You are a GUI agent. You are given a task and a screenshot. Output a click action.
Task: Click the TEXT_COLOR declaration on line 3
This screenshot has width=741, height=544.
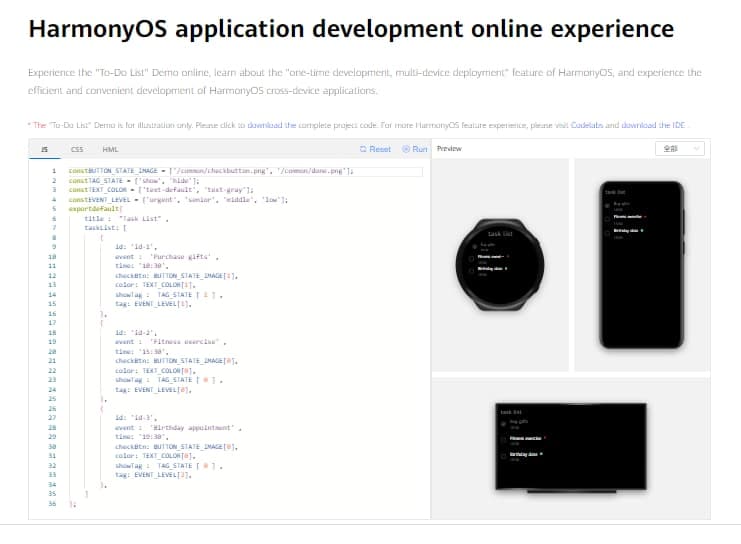point(161,190)
